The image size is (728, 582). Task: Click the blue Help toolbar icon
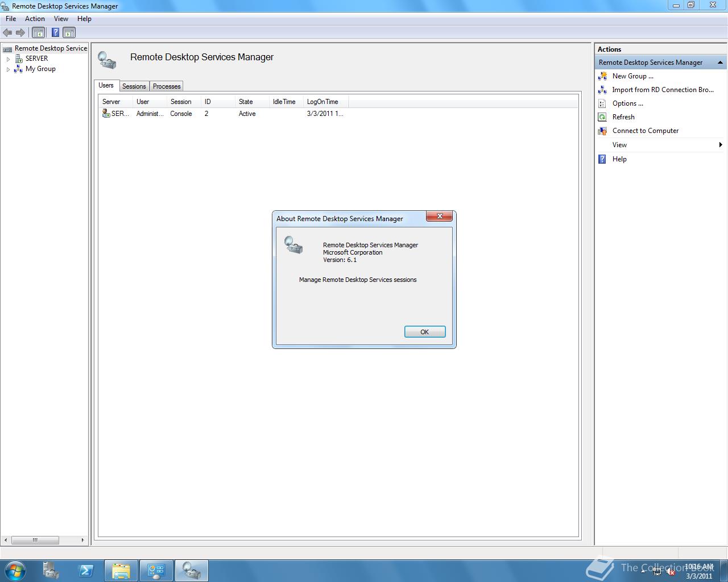[x=55, y=33]
